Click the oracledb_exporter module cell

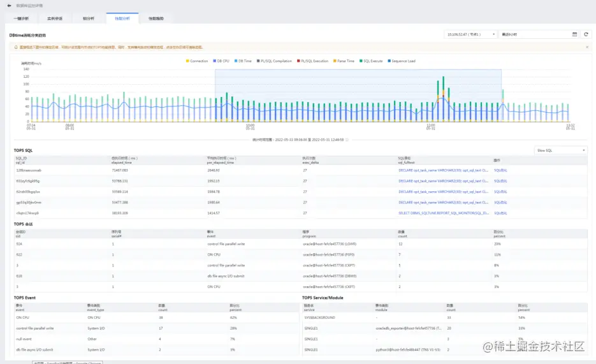point(409,328)
